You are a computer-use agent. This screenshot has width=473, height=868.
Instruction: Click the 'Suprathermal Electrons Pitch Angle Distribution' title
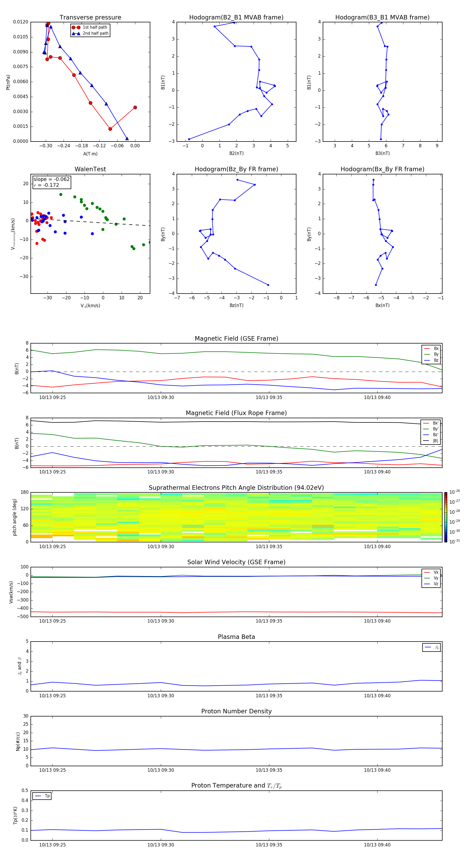pyautogui.click(x=236, y=488)
